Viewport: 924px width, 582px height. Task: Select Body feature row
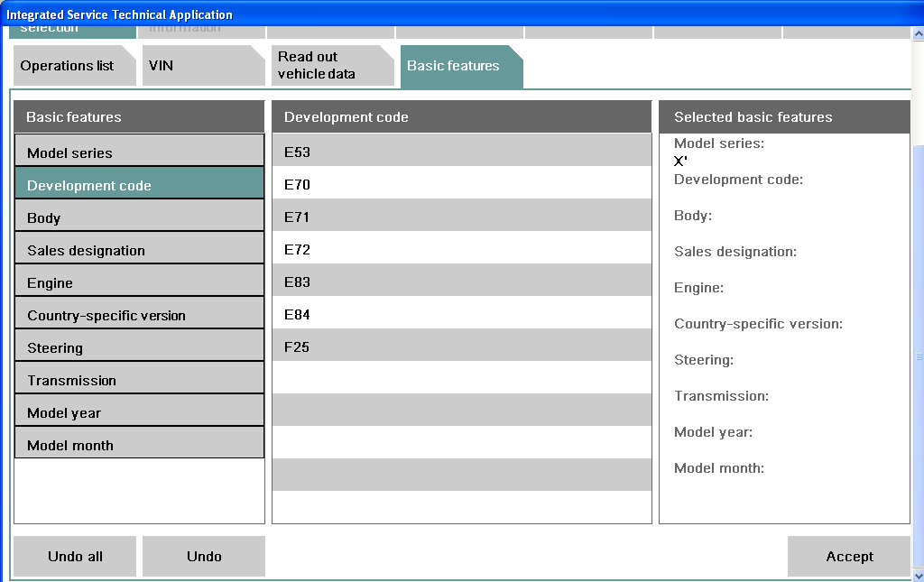pyautogui.click(x=139, y=215)
